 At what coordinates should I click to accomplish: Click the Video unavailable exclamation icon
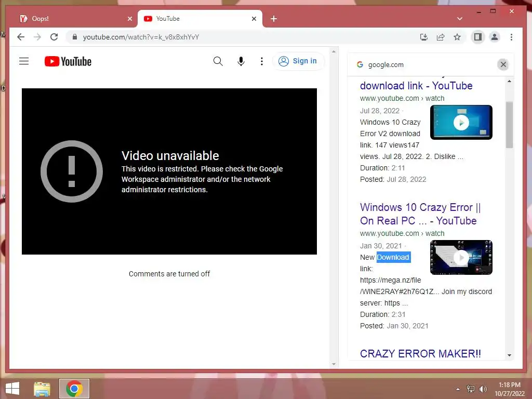coord(72,171)
